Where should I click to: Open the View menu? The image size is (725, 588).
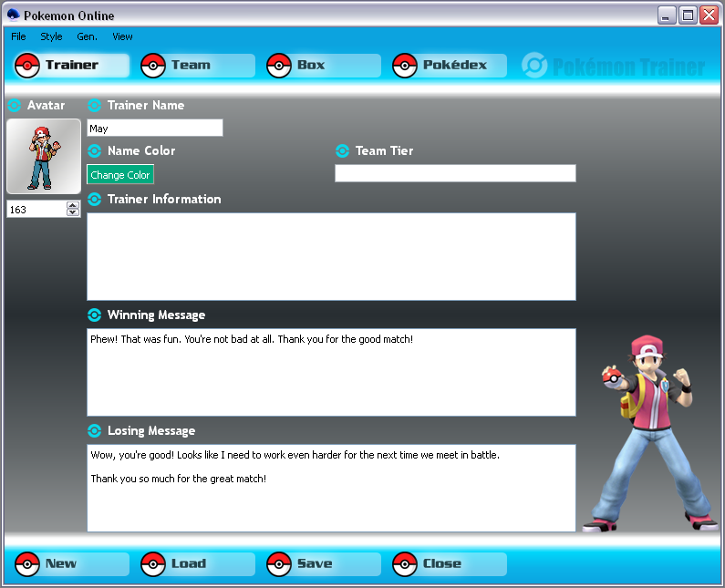pos(122,36)
